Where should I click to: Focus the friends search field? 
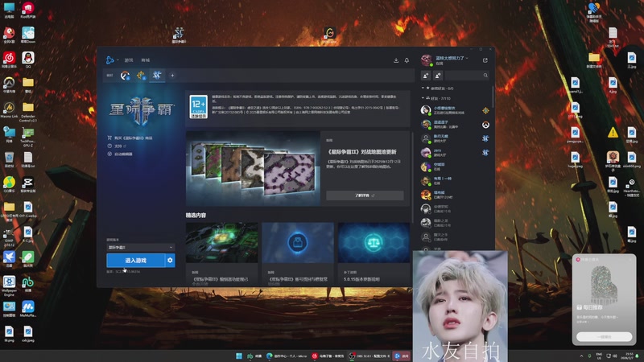(467, 76)
